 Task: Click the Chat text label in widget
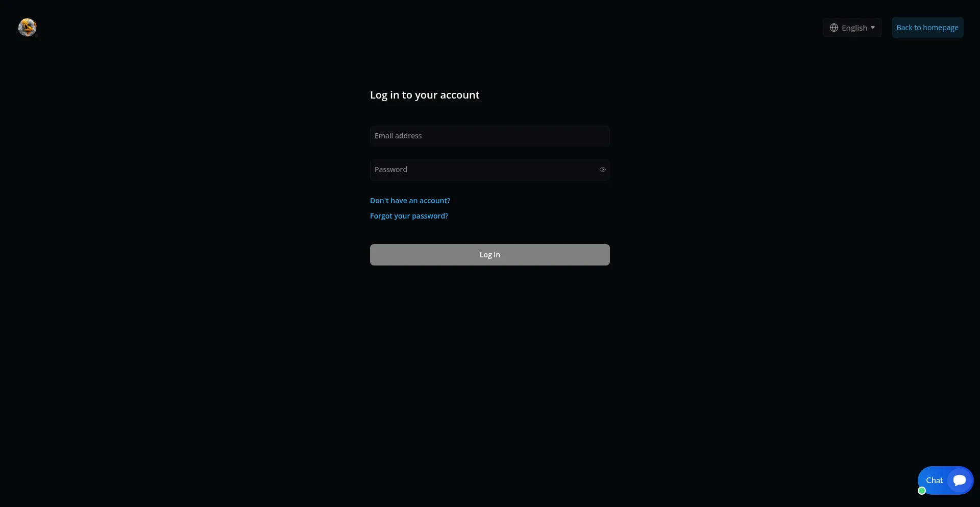pyautogui.click(x=934, y=480)
